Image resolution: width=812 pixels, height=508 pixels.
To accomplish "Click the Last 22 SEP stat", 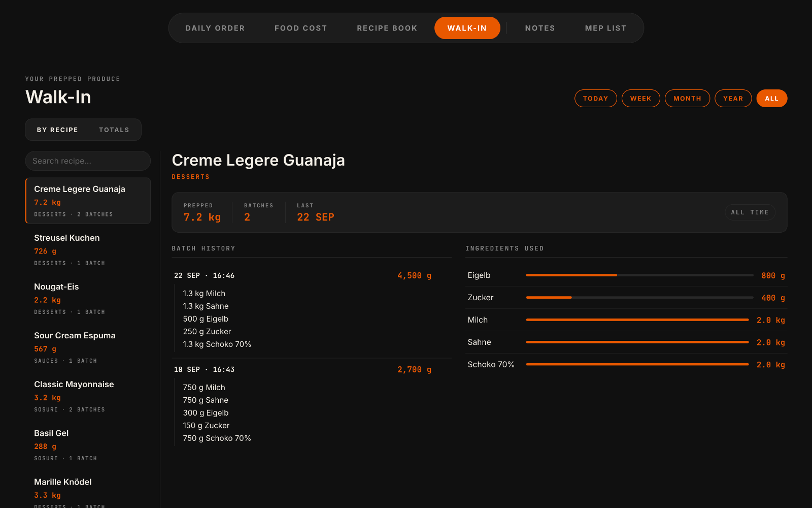I will tap(315, 212).
